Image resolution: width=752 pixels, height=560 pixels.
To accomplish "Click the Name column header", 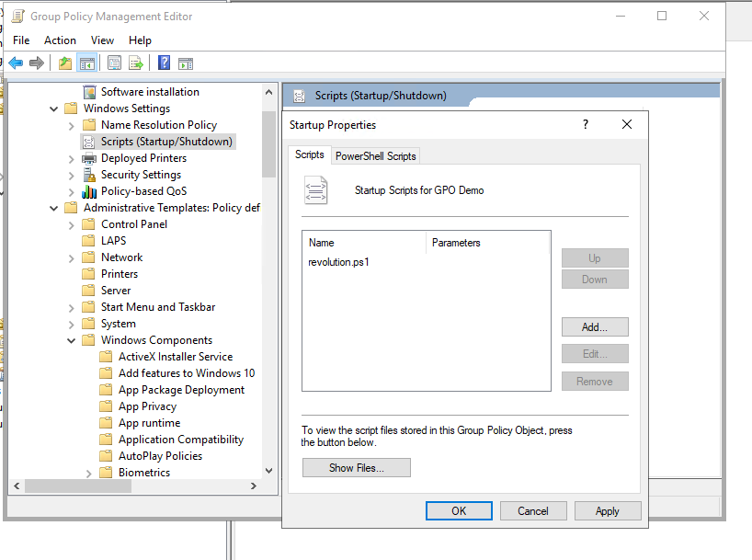I will coord(363,243).
